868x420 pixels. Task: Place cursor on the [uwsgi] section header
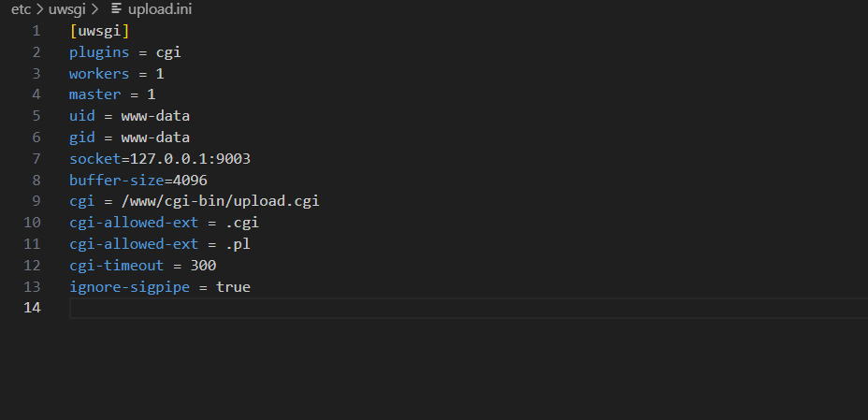[x=99, y=31]
